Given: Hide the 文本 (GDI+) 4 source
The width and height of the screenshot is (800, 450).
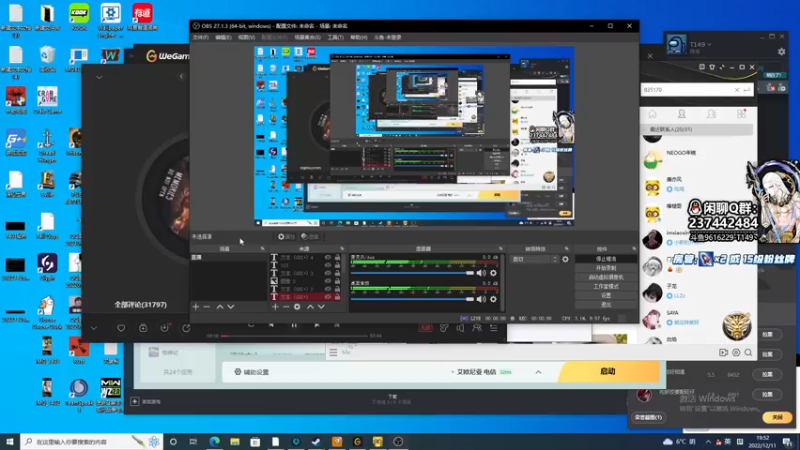Looking at the screenshot, I should 328,258.
